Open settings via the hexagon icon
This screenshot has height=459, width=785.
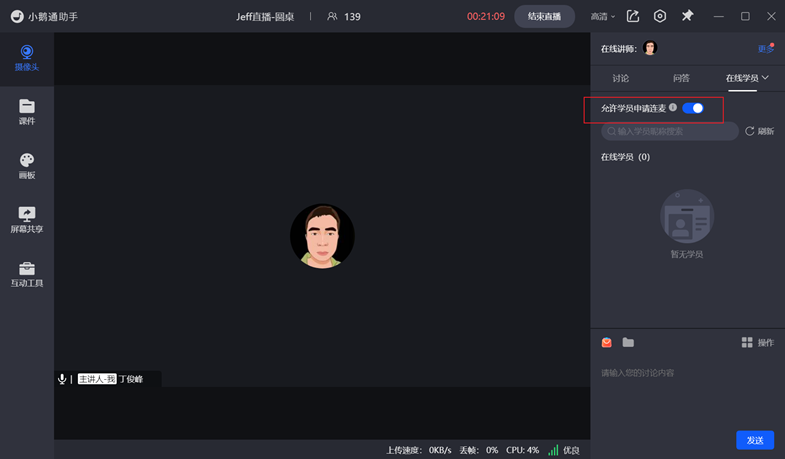tap(660, 16)
